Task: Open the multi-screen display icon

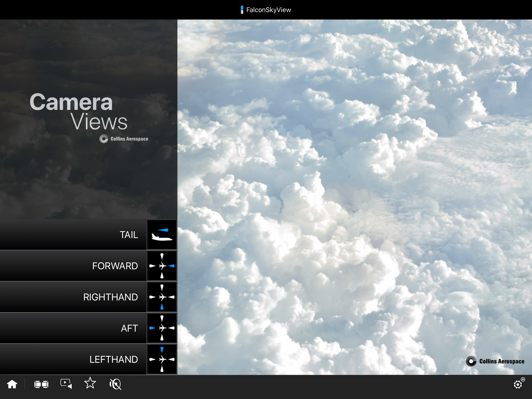Action: pos(41,384)
